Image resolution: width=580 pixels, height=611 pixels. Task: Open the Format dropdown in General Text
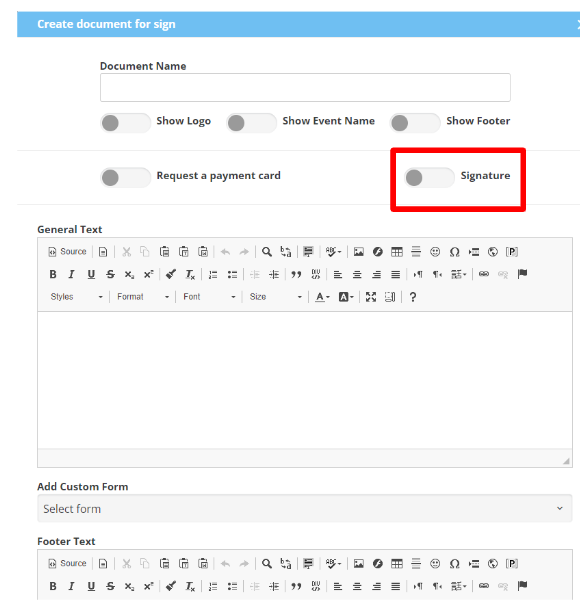coord(143,297)
